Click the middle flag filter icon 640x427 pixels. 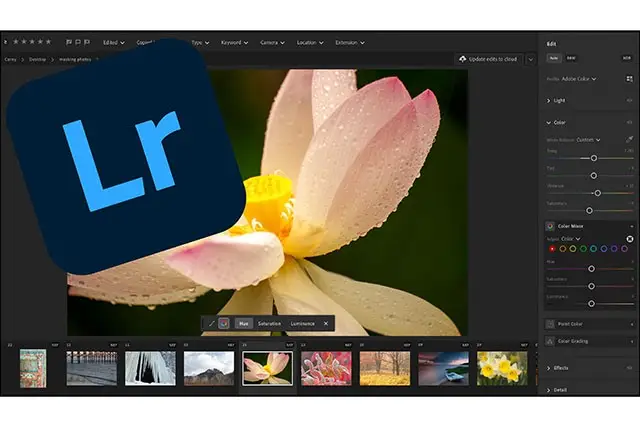pos(78,42)
